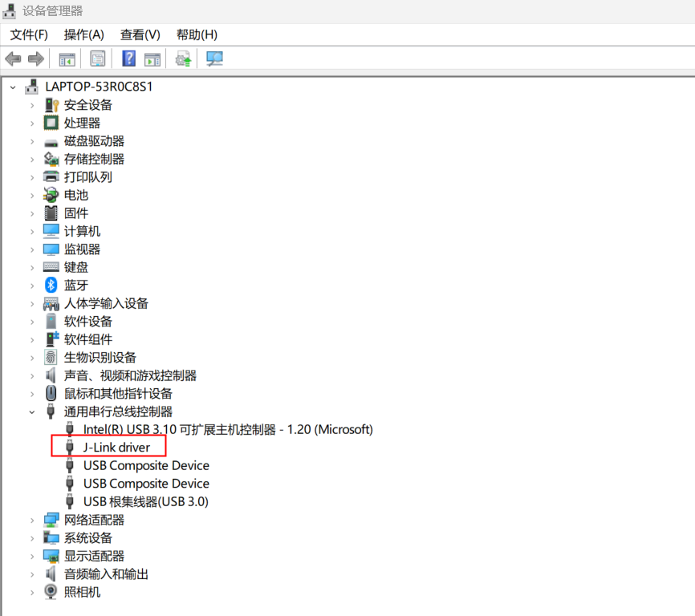Select the 处理器 chip icon
This screenshot has width=695, height=616.
(x=51, y=123)
